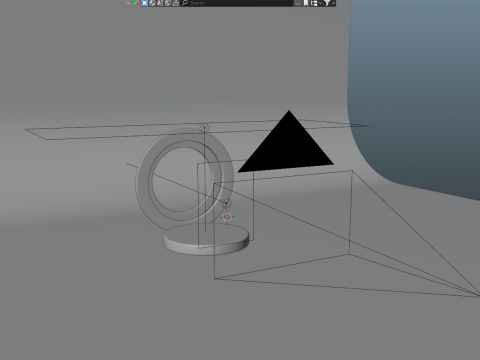Click the red-white 3D cursor in viewport
480x360 pixels.
click(x=227, y=217)
